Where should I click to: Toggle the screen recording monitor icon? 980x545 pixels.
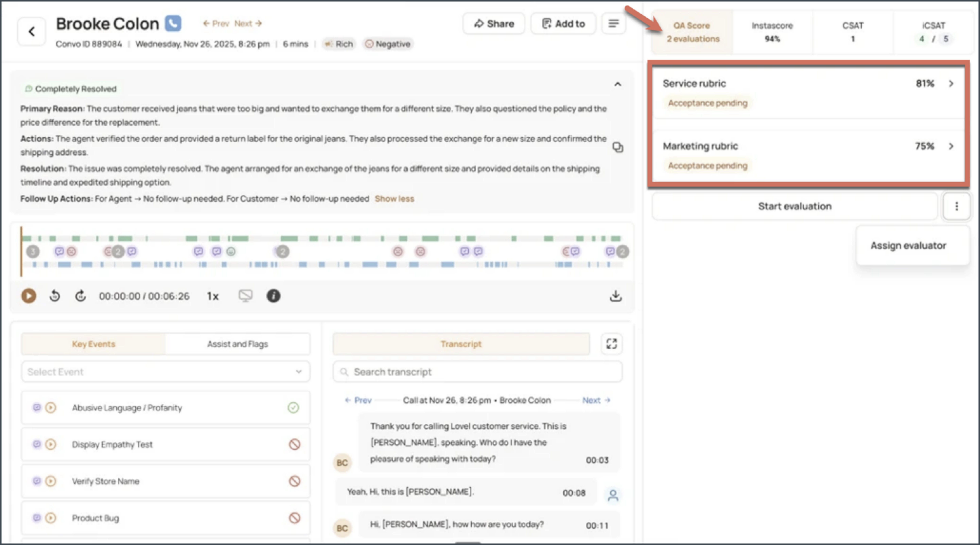tap(245, 296)
